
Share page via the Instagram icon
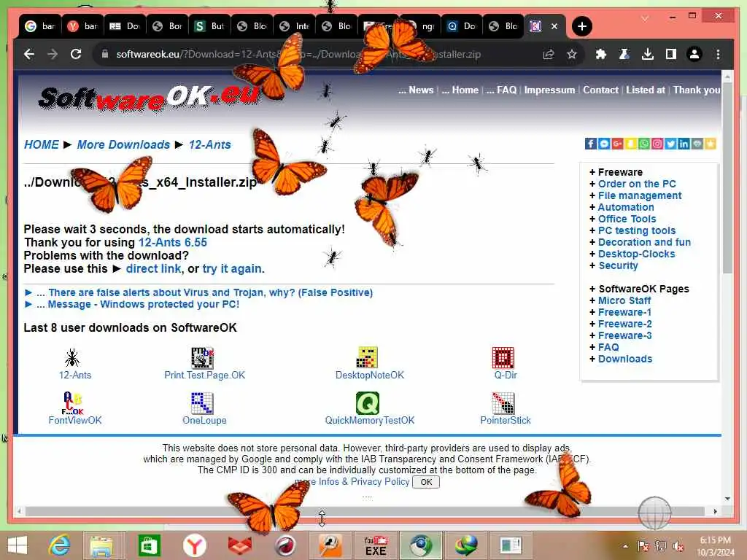(x=657, y=144)
